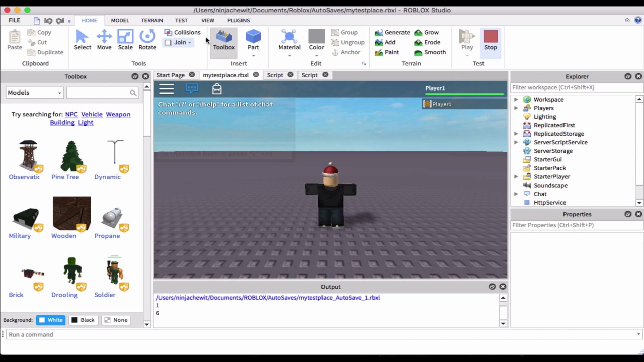Click the Paint terrain tool
Screen dimensions: 644x362
click(387, 52)
